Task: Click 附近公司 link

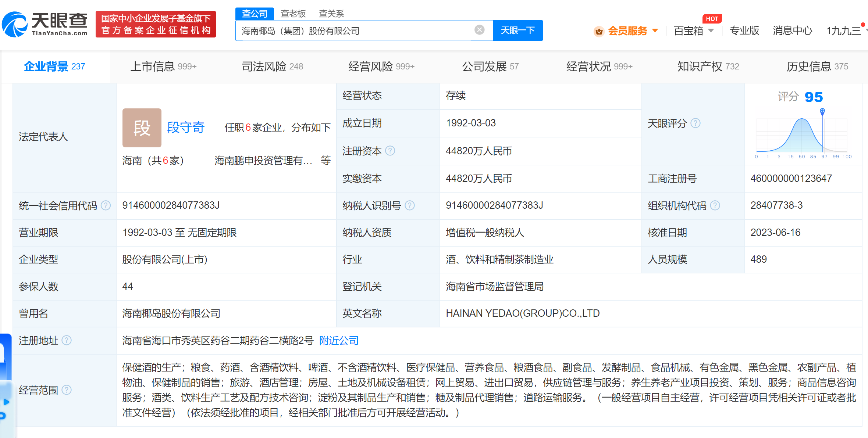Action: click(x=339, y=341)
